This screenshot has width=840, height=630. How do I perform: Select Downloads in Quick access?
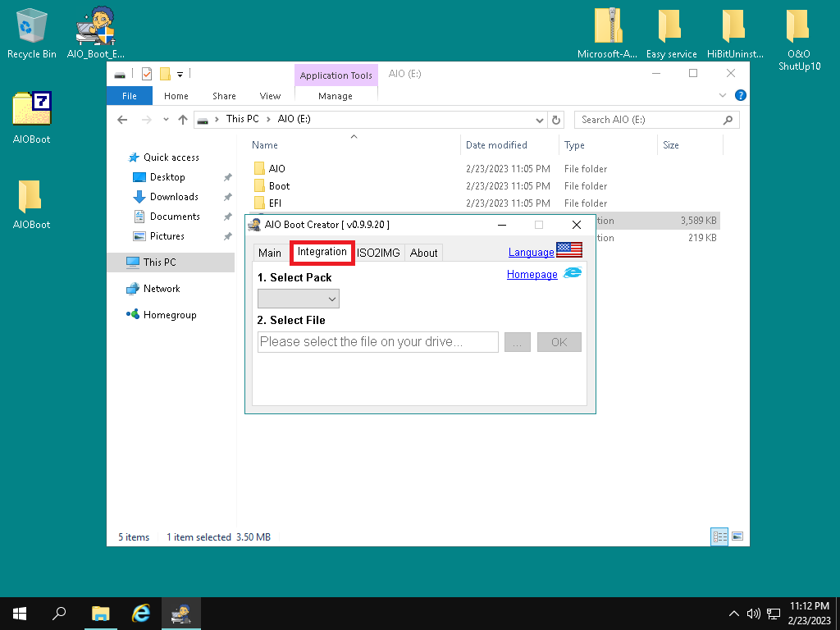[x=174, y=197]
